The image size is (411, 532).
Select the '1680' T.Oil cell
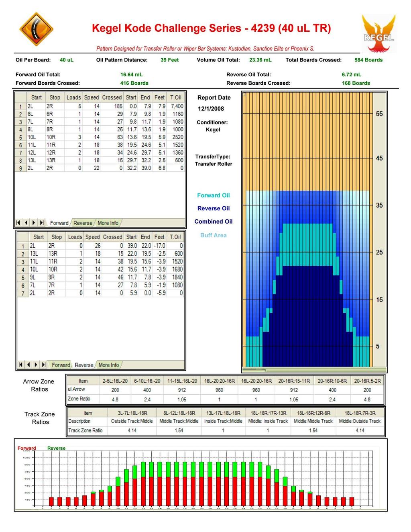click(x=175, y=269)
